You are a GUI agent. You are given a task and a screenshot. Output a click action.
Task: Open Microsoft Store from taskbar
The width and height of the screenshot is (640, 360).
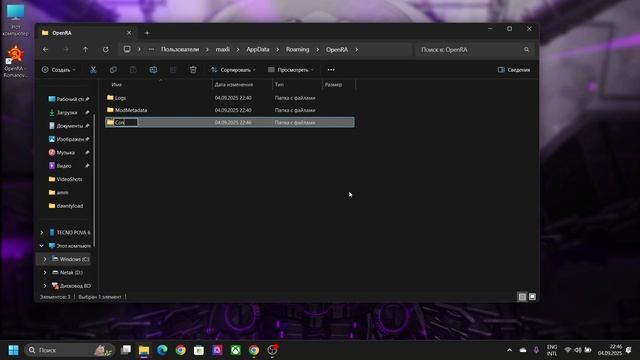(199, 350)
